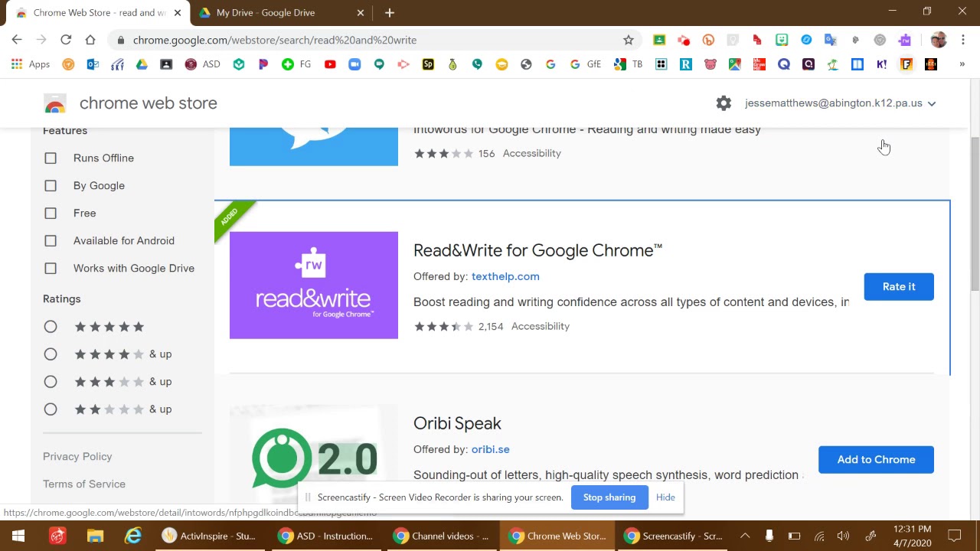Reload the Chrome Web Store page

tap(66, 40)
